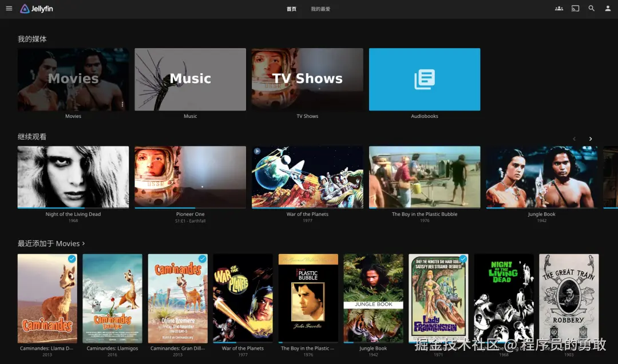
Task: Switch to the 我的最爱 tab
Action: pos(320,9)
